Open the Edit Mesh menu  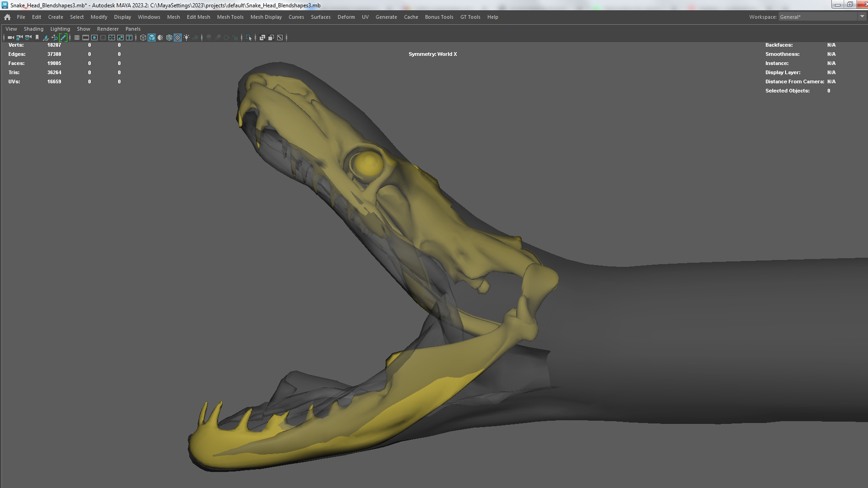click(198, 17)
